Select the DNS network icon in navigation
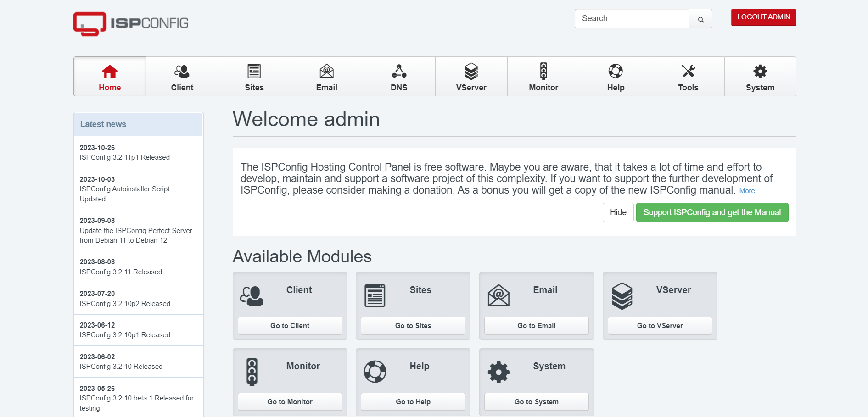The height and width of the screenshot is (417, 868). pyautogui.click(x=399, y=71)
